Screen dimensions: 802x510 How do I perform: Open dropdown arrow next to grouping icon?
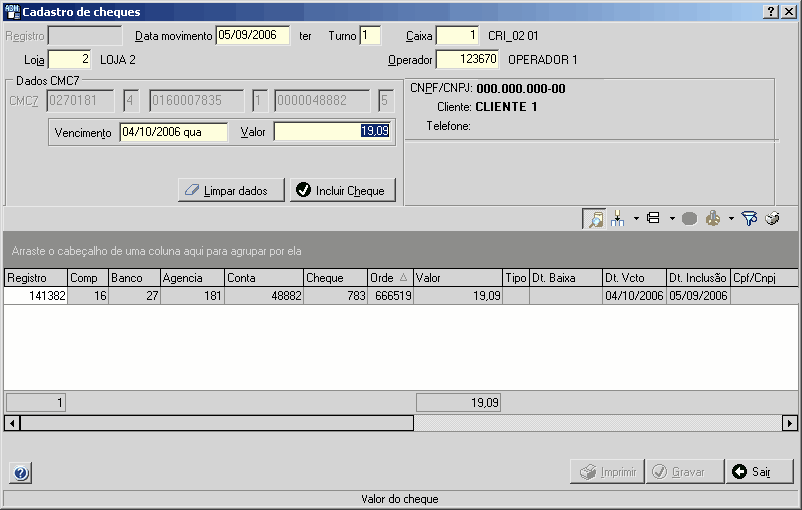(636, 219)
